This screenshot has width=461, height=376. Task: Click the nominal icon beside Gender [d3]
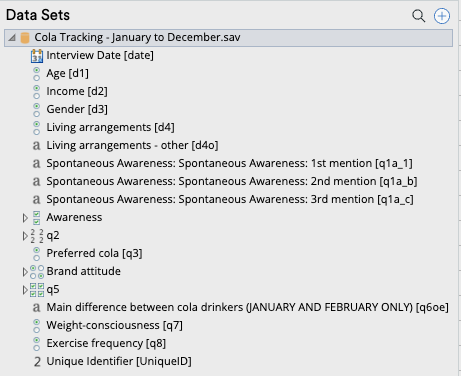(37, 110)
